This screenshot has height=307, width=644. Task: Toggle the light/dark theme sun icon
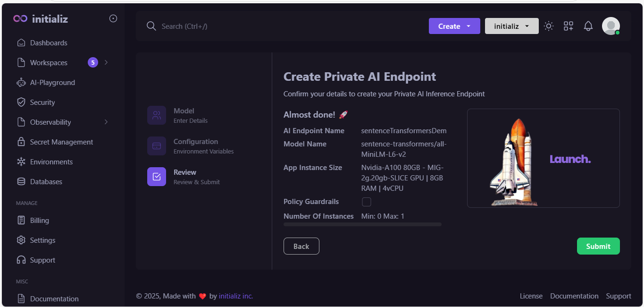548,26
